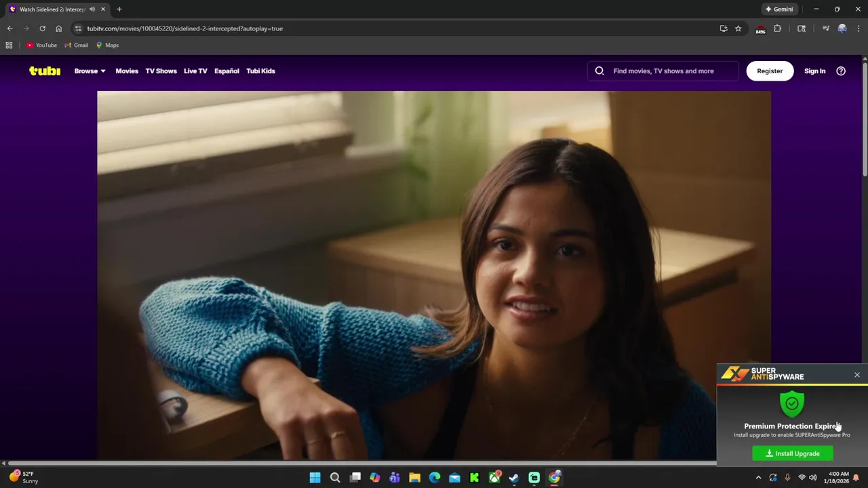Click the microphone icon in system tray

tap(787, 478)
